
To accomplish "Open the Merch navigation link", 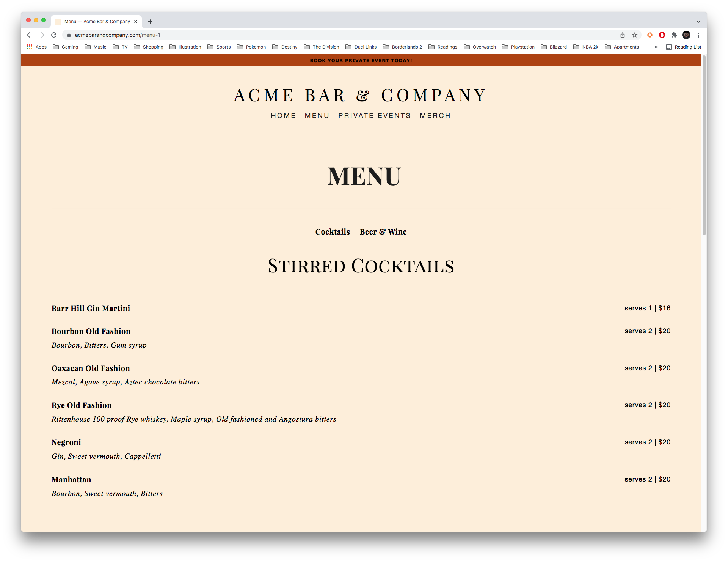I will tap(435, 116).
